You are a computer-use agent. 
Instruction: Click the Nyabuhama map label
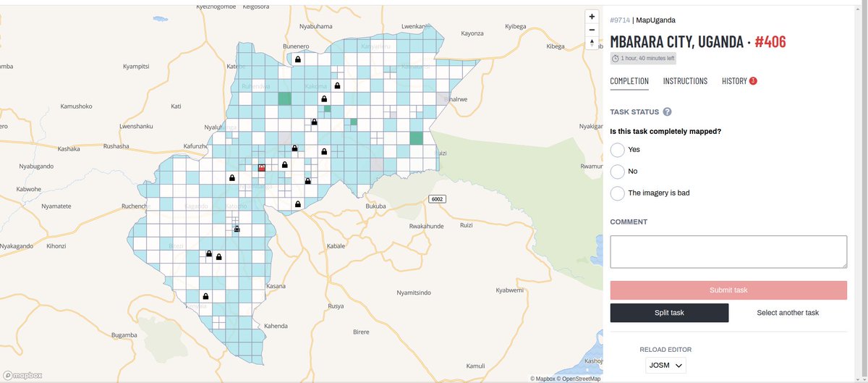click(315, 27)
